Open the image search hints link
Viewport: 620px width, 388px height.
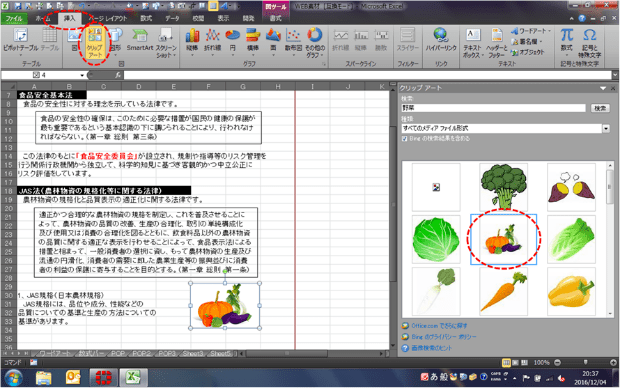coord(431,348)
